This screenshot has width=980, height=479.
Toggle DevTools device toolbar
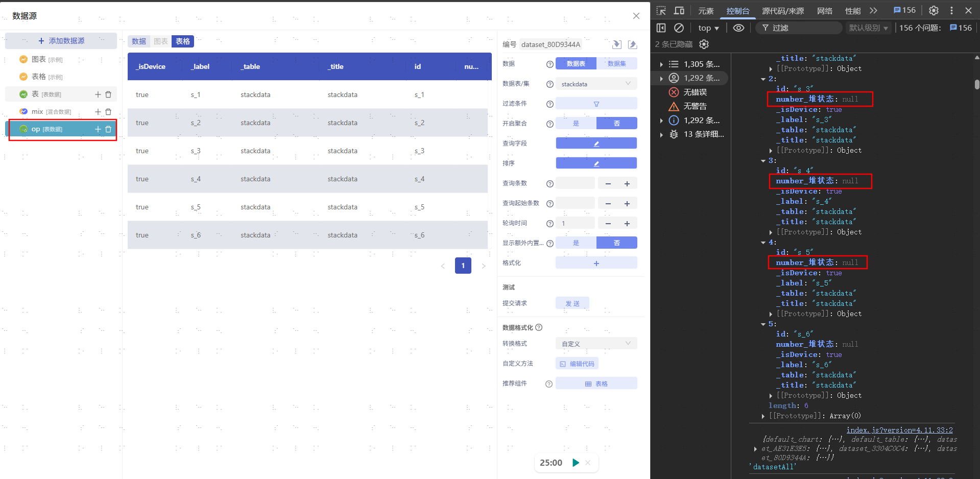(x=679, y=11)
